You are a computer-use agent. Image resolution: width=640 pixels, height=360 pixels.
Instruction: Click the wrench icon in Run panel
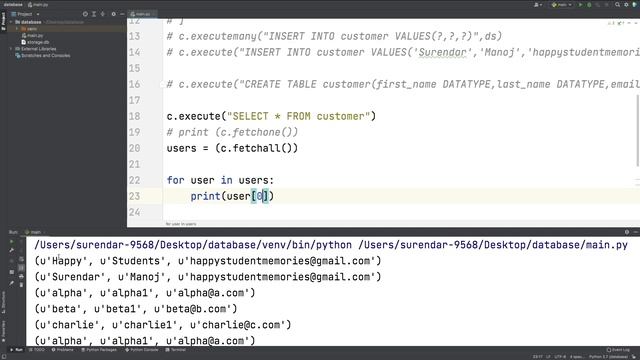coord(11,250)
